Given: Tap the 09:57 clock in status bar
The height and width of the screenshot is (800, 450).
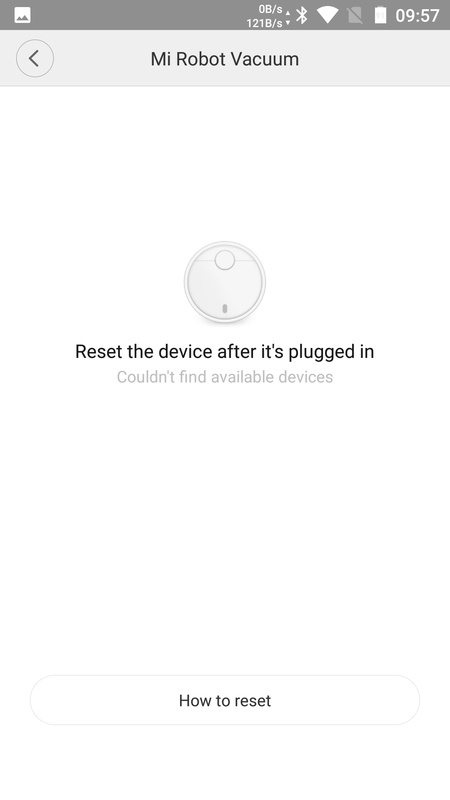Looking at the screenshot, I should click(417, 15).
